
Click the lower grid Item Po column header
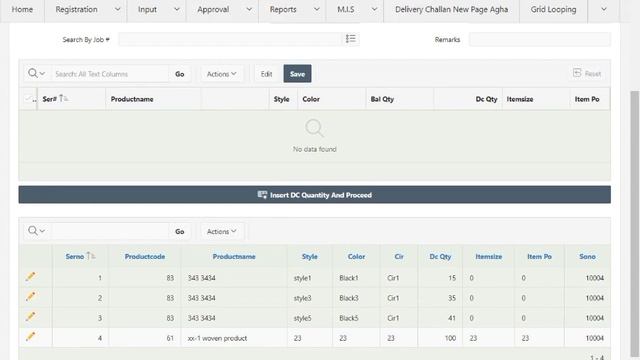[x=539, y=256]
